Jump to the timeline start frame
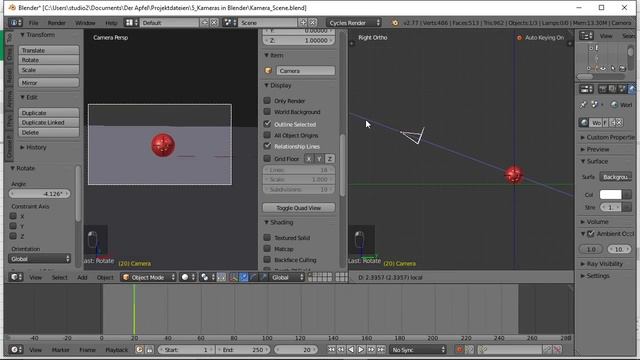640x360 pixels. click(331, 349)
